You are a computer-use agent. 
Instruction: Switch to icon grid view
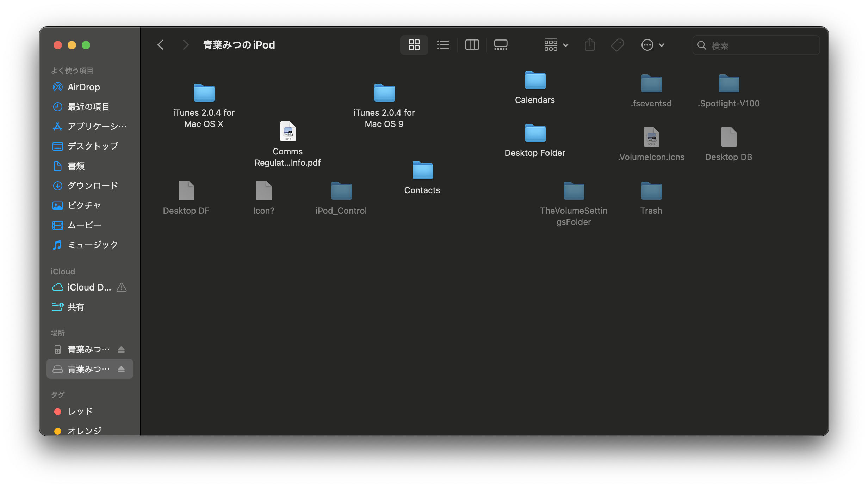pyautogui.click(x=414, y=45)
